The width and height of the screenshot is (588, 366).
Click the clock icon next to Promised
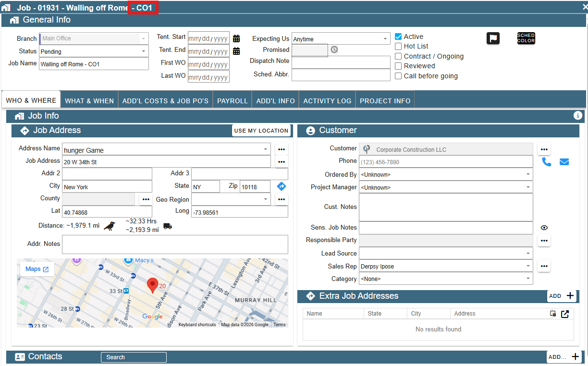[334, 49]
